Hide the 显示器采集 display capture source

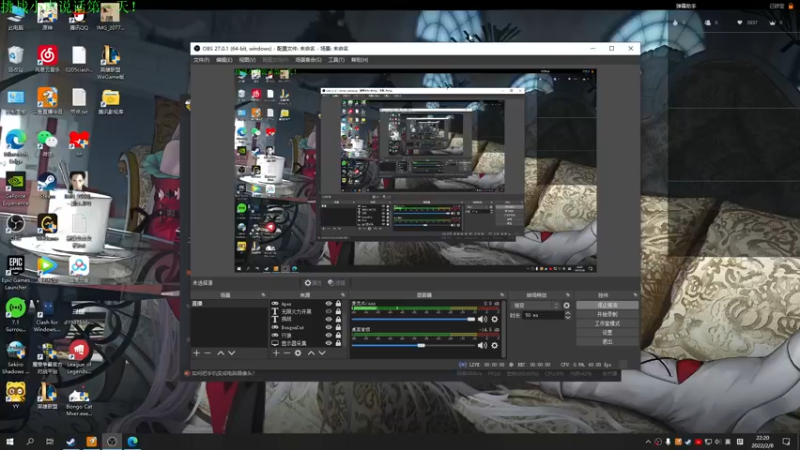(x=329, y=343)
